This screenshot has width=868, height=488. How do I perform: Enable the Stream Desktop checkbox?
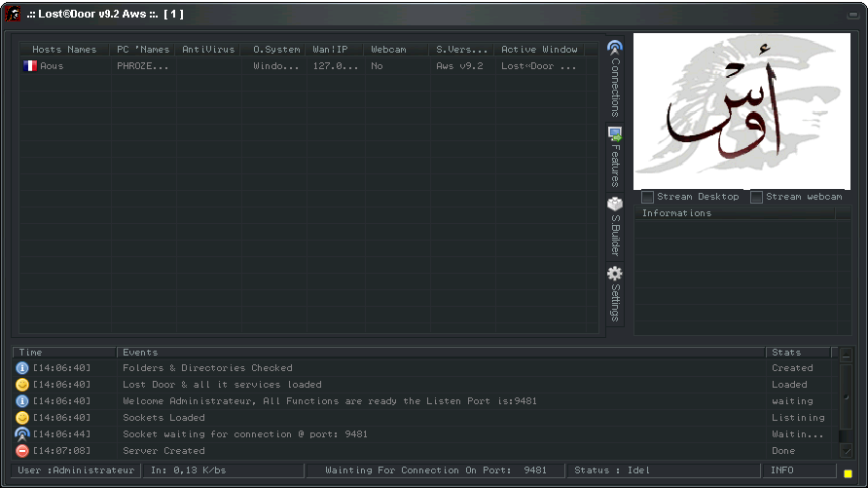(x=648, y=198)
